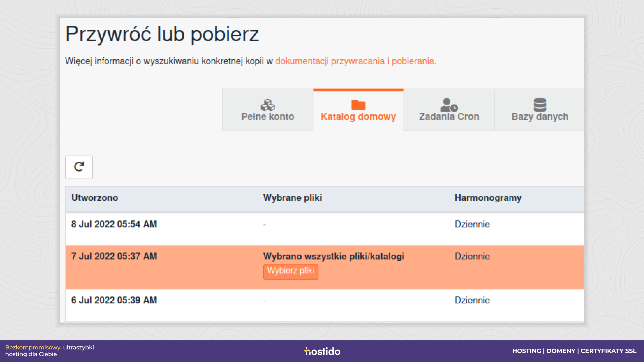This screenshot has height=362, width=644.
Task: Click the hostido logo in footer
Action: tap(322, 351)
